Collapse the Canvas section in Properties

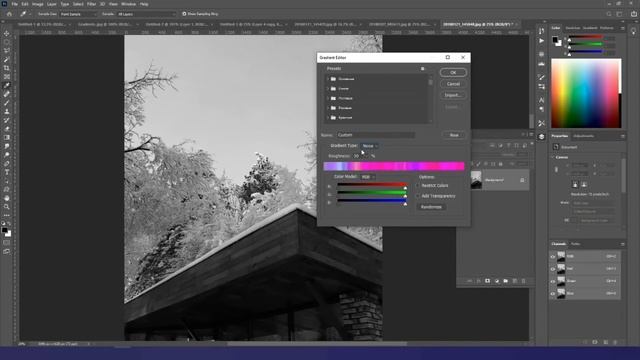(553, 157)
